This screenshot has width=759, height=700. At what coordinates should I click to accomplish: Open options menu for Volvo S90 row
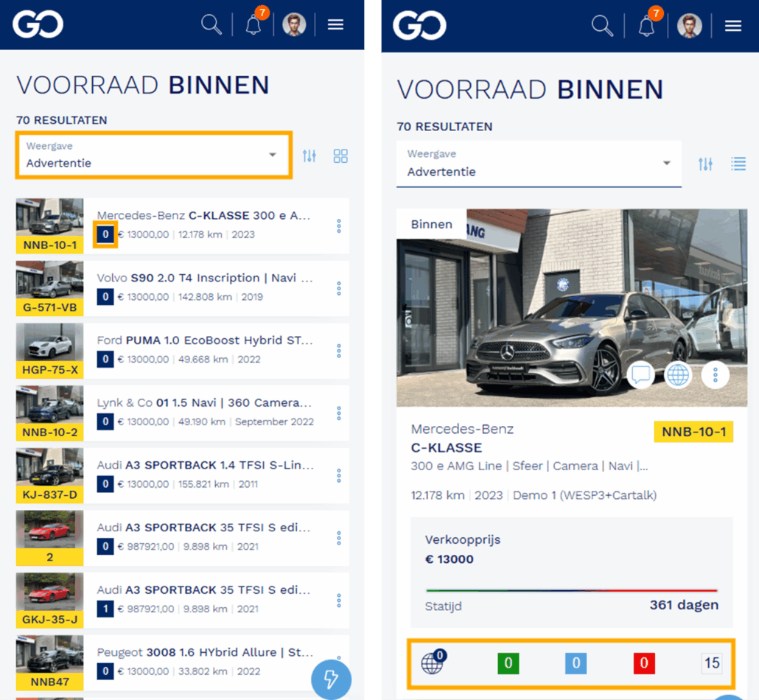(339, 289)
